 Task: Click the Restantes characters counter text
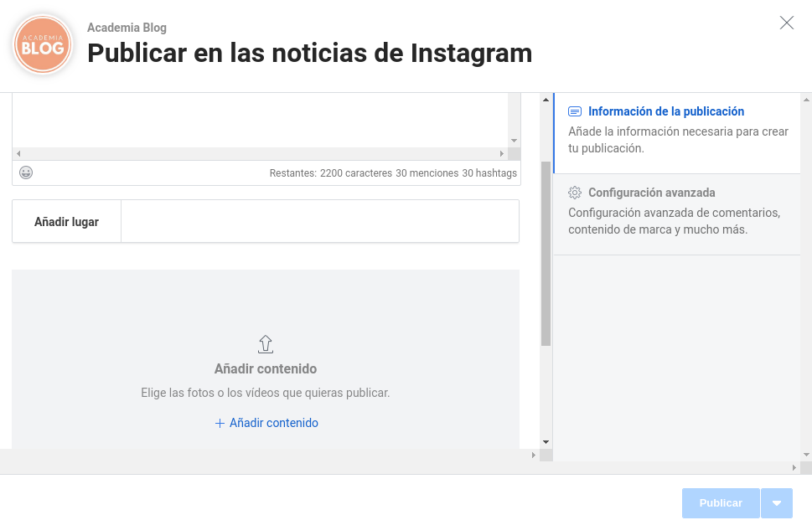(x=393, y=172)
